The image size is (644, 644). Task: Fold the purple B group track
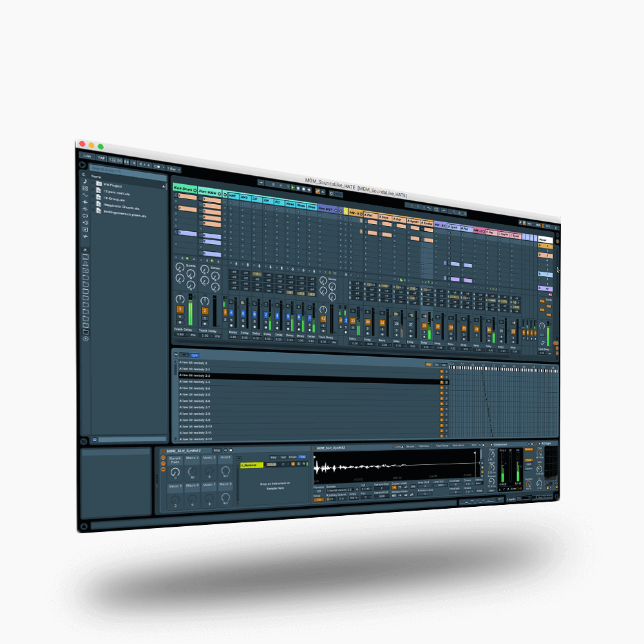pos(445,226)
